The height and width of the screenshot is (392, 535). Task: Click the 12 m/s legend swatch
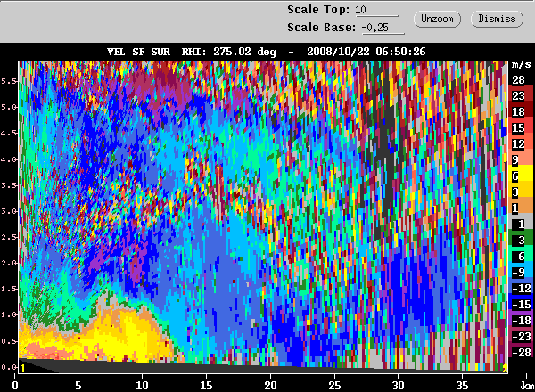point(521,144)
